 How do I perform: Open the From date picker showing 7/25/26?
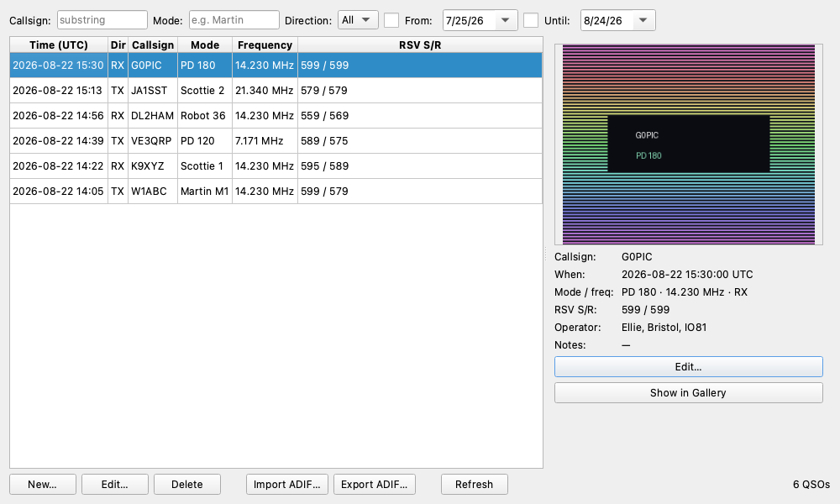coord(480,20)
